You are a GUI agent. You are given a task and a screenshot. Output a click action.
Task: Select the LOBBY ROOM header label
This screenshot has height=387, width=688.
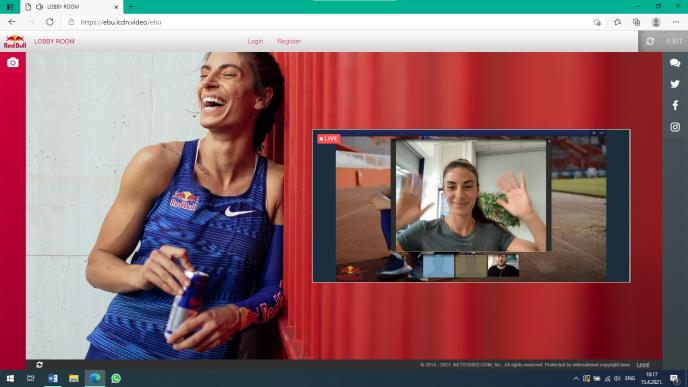54,41
